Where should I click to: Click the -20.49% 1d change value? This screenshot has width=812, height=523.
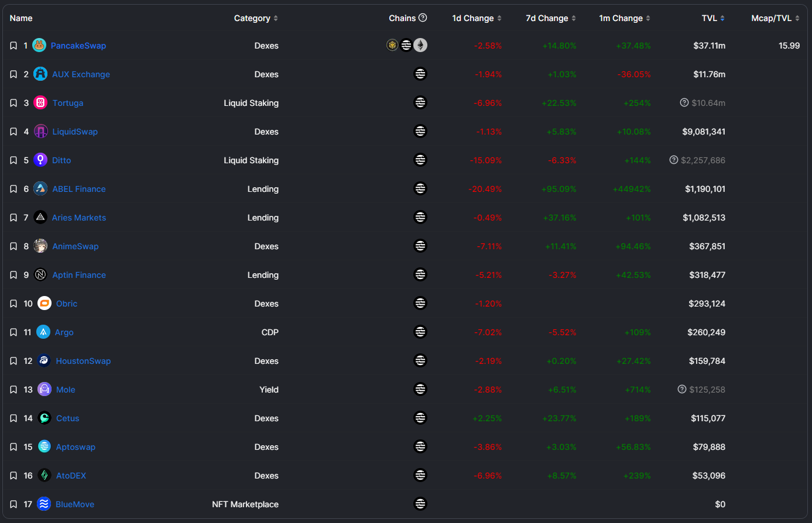pos(485,189)
